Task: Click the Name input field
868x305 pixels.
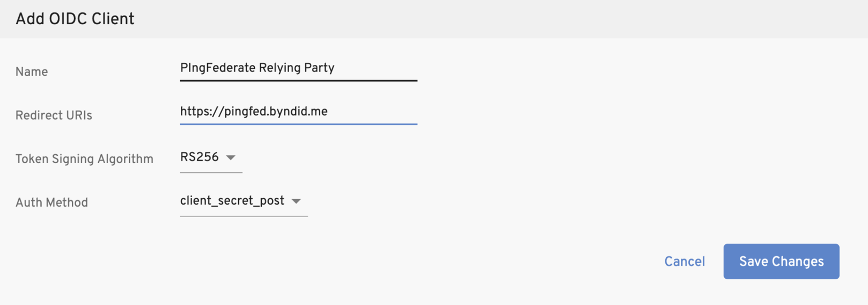Action: tap(298, 69)
